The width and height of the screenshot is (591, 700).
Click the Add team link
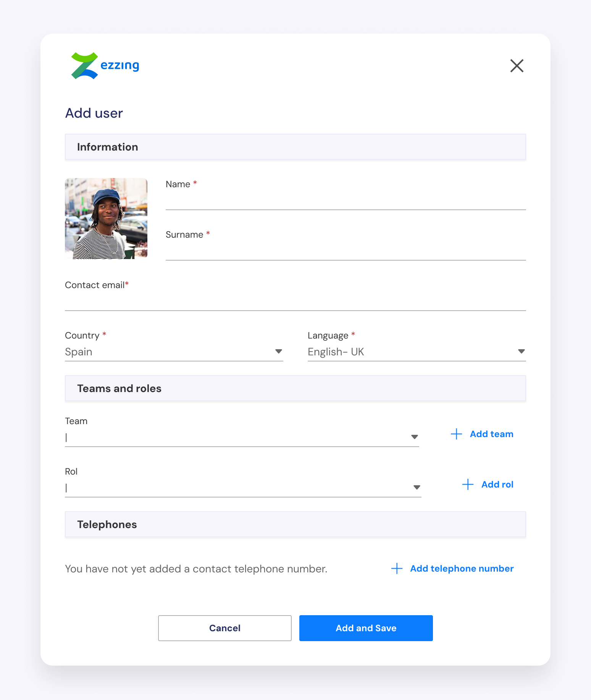491,434
